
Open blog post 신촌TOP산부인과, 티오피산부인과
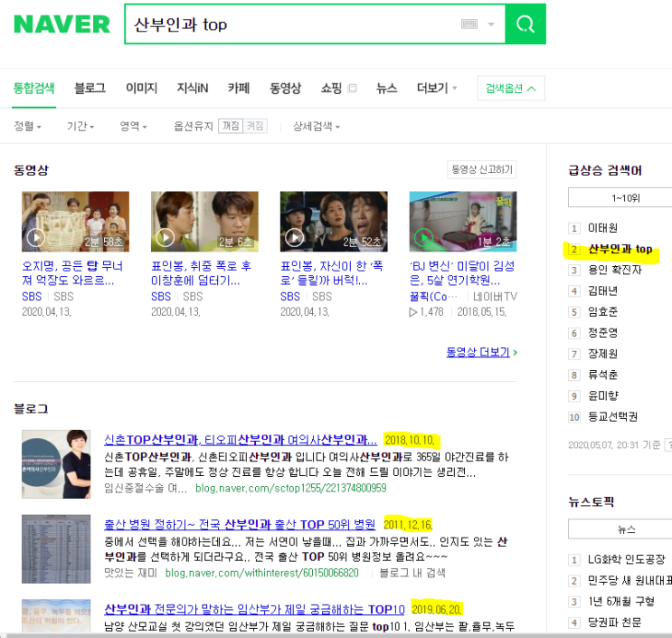click(241, 440)
